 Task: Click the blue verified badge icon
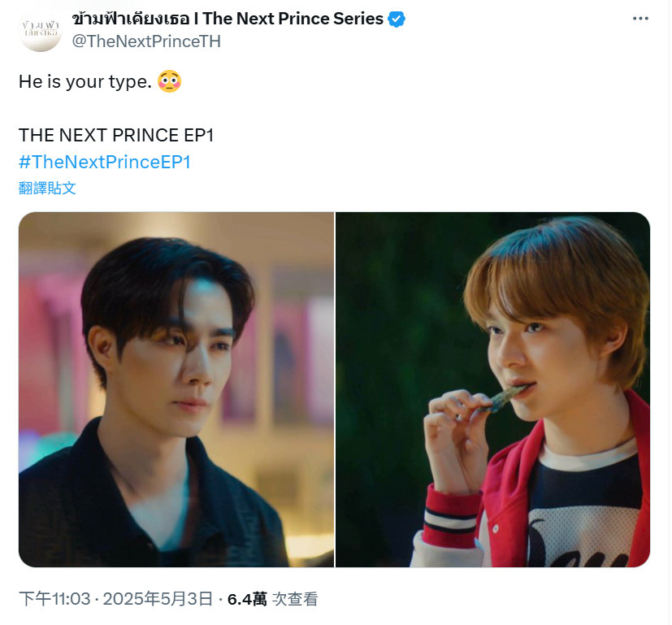pyautogui.click(x=397, y=20)
